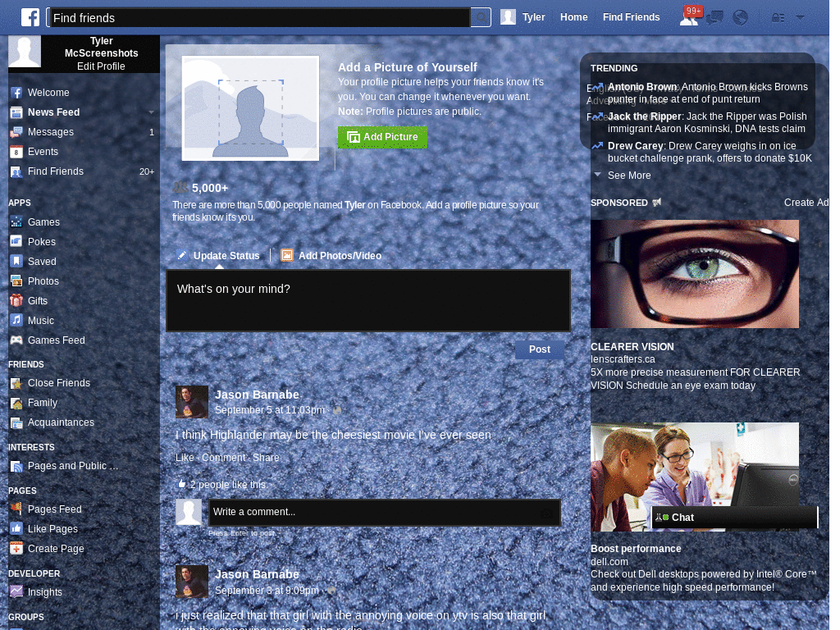The image size is (840, 630).
Task: Switch to Update Status tab
Action: click(x=218, y=256)
